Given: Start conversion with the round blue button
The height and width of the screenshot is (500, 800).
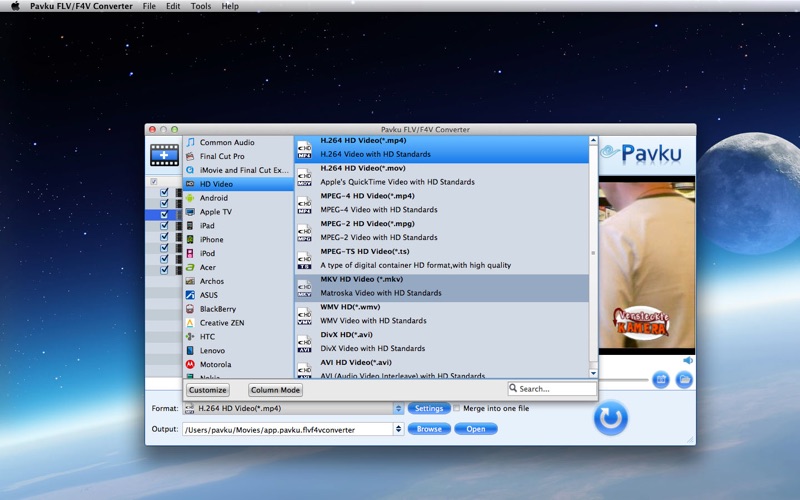Looking at the screenshot, I should tap(611, 418).
